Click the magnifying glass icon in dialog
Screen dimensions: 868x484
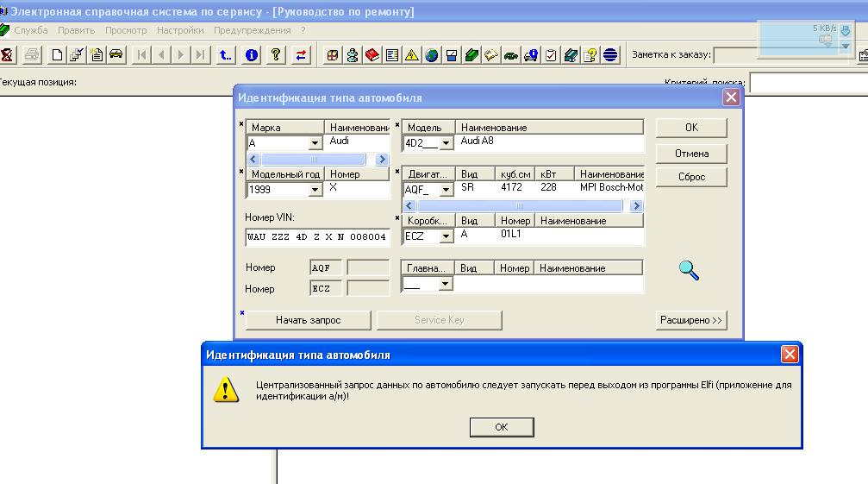coord(689,271)
